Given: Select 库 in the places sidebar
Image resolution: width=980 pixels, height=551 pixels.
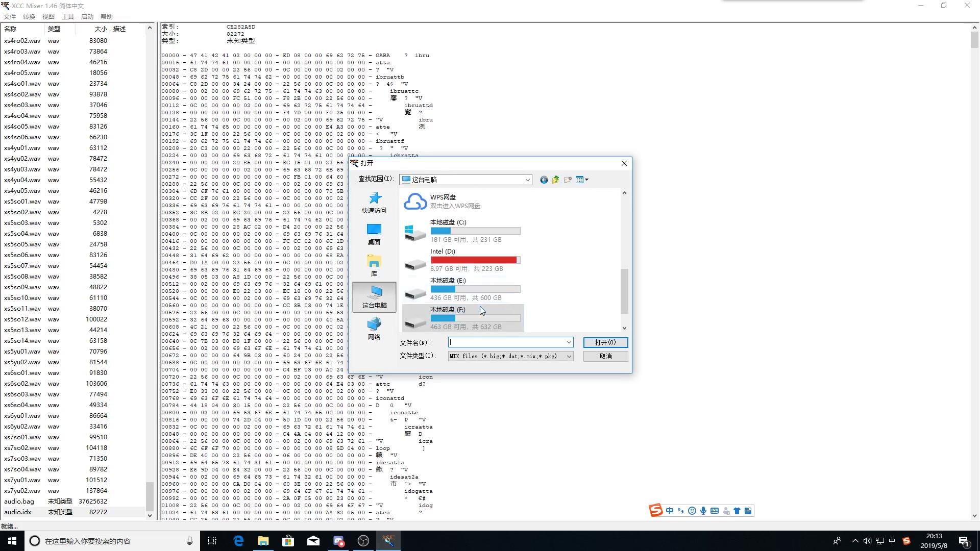Looking at the screenshot, I should tap(374, 266).
